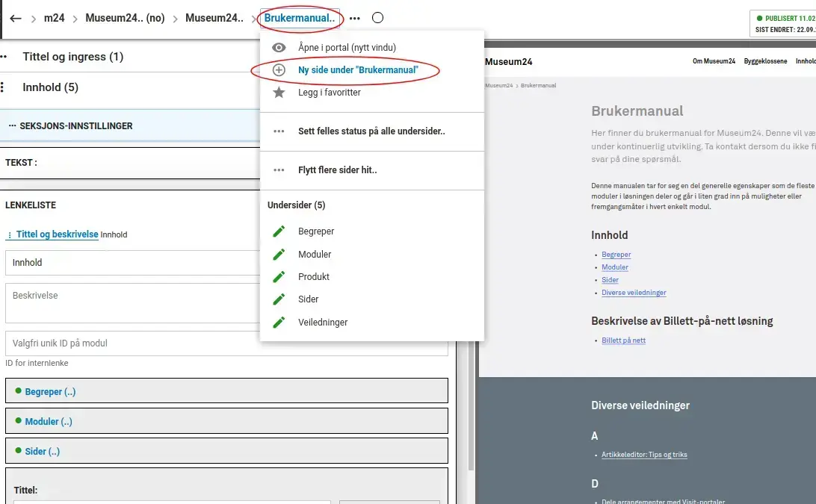Click the vertical dots handle beside Innhold (5)
This screenshot has width=816, height=504.
point(2,87)
